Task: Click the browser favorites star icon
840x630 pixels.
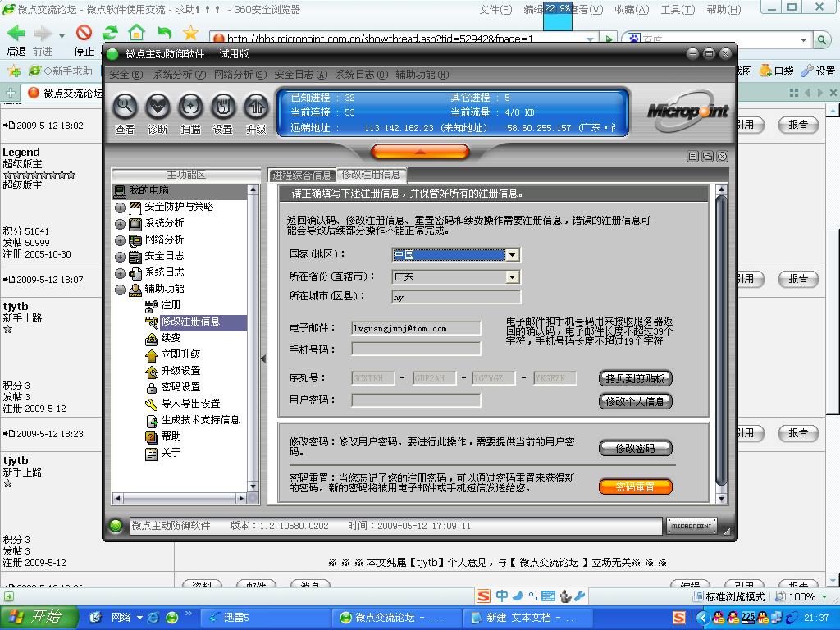Action: tap(190, 33)
